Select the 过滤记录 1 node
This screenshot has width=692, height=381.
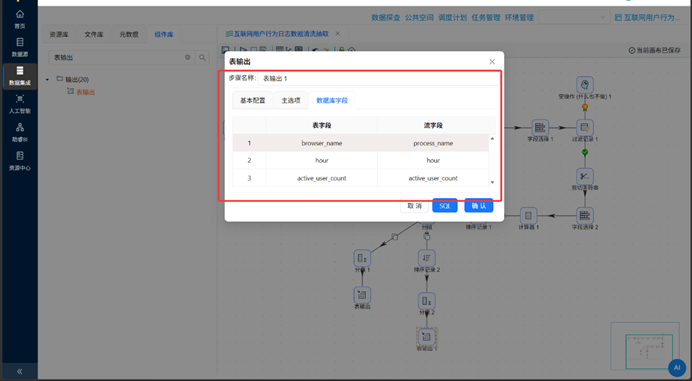585,128
